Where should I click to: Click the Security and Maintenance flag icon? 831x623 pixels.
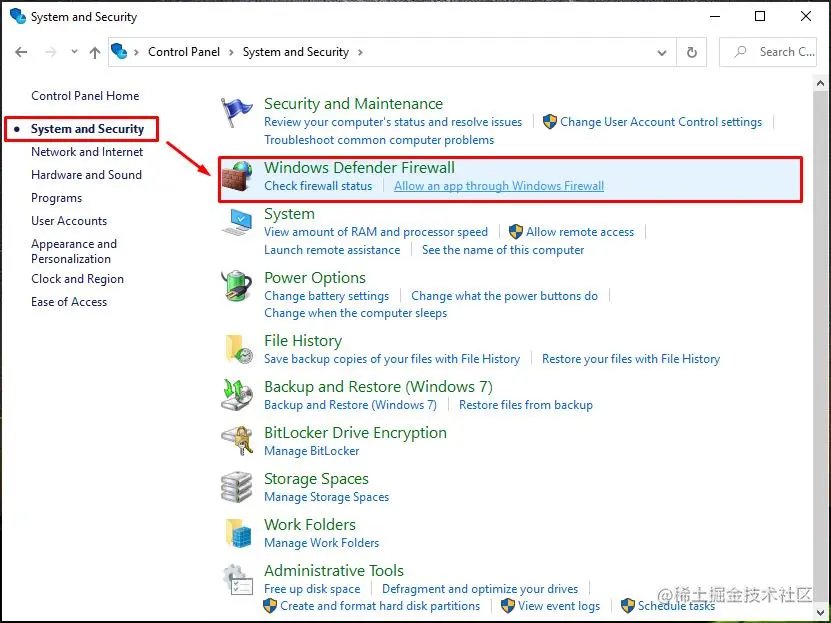click(236, 112)
